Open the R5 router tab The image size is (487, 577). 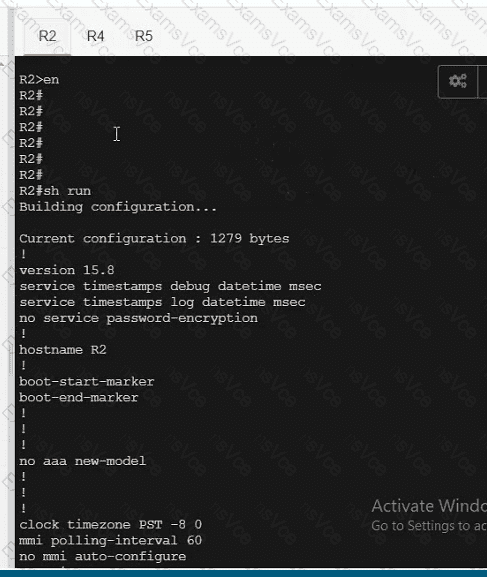point(144,36)
